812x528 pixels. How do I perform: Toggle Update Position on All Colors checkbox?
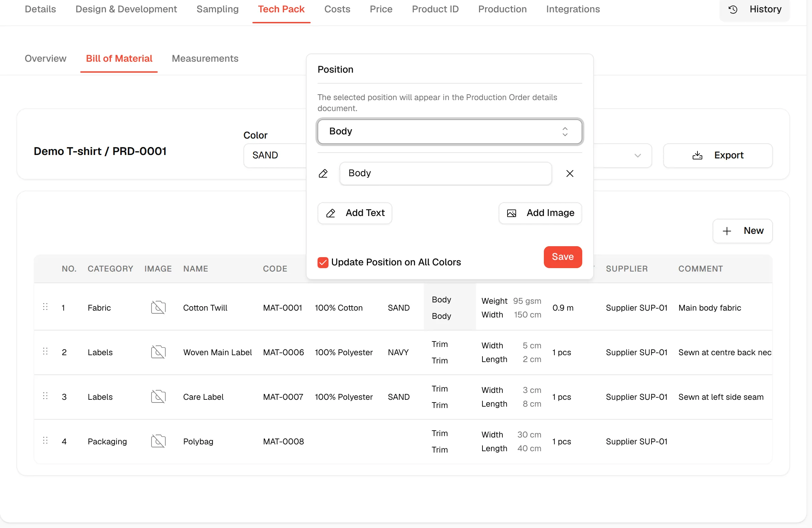[323, 263]
